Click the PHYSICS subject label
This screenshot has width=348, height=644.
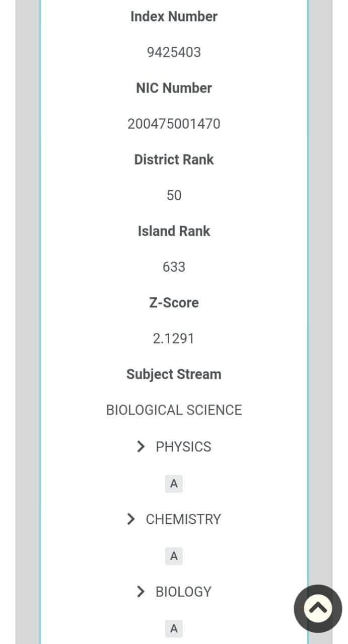183,447
